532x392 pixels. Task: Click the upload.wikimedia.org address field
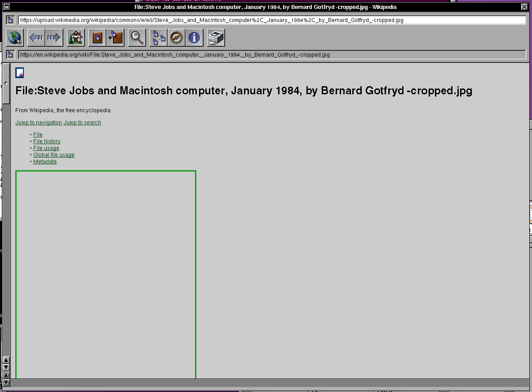(271, 20)
